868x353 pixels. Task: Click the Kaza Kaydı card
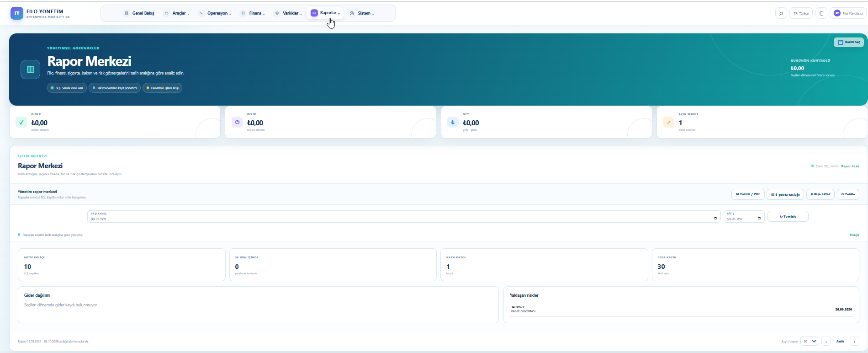pyautogui.click(x=544, y=265)
